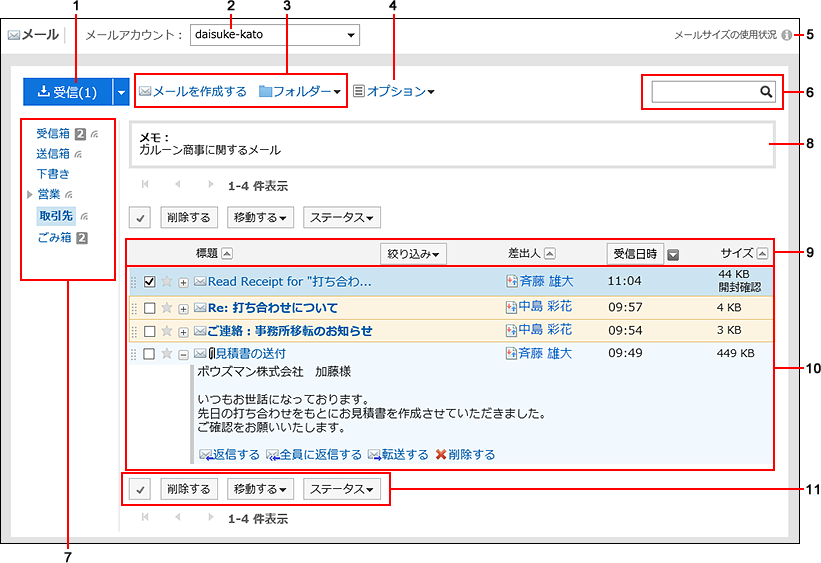Viewport: 821px width, 563px height.
Task: Click the top select-all checkmark button
Action: click(140, 217)
